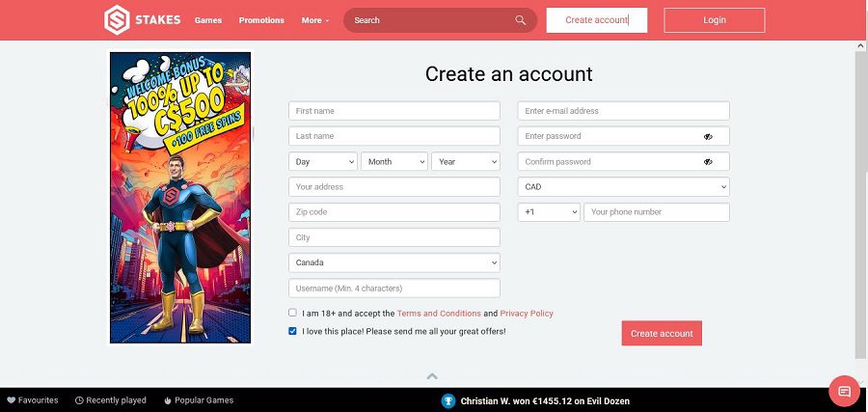
Task: Click the welcome bonus superhero banner
Action: (x=180, y=198)
